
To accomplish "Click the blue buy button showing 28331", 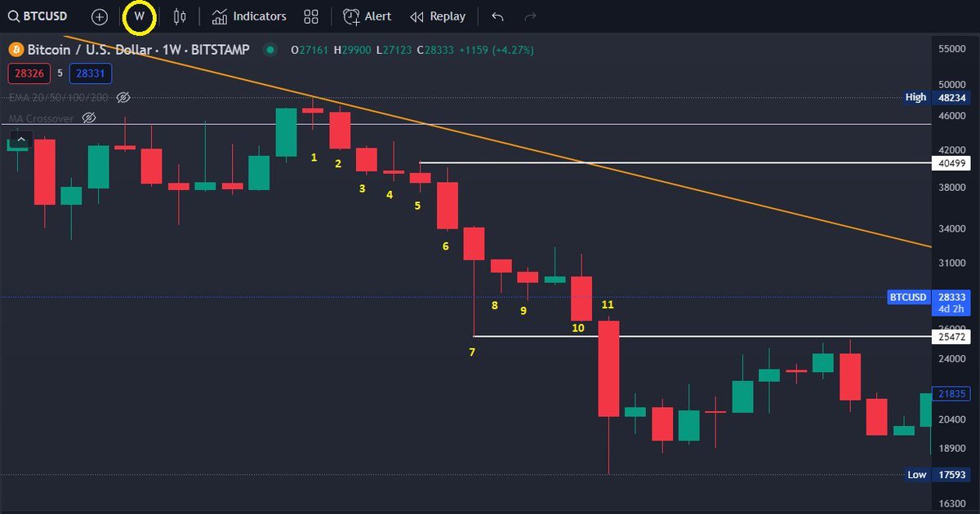I will pyautogui.click(x=90, y=73).
